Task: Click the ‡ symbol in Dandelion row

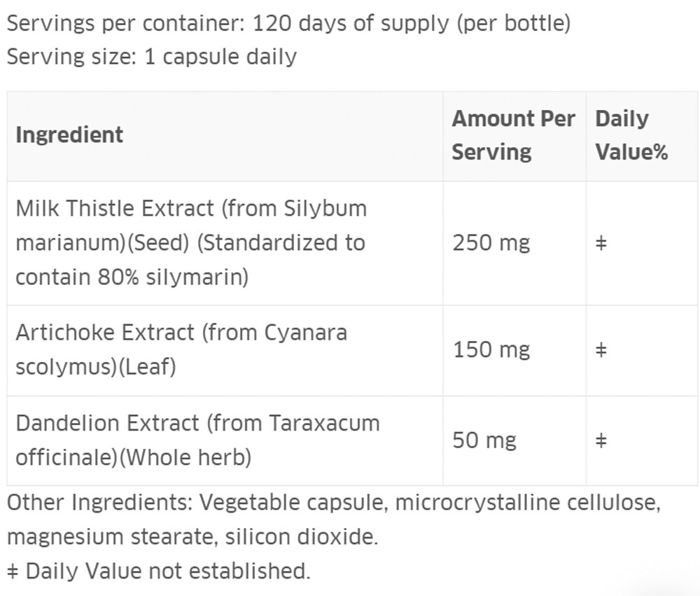Action: (x=600, y=441)
